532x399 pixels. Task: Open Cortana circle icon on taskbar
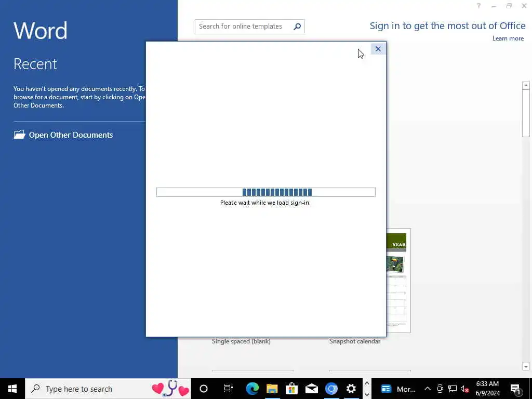click(204, 389)
